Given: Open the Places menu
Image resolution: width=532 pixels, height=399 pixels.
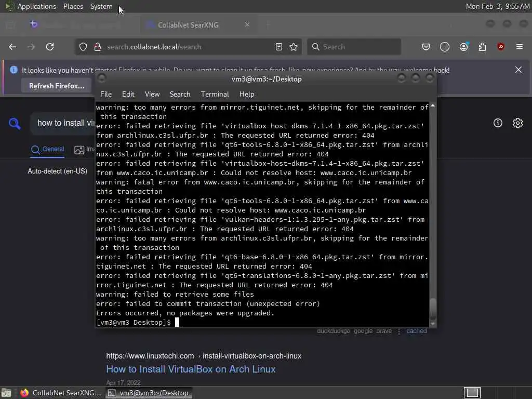Looking at the screenshot, I should [73, 6].
